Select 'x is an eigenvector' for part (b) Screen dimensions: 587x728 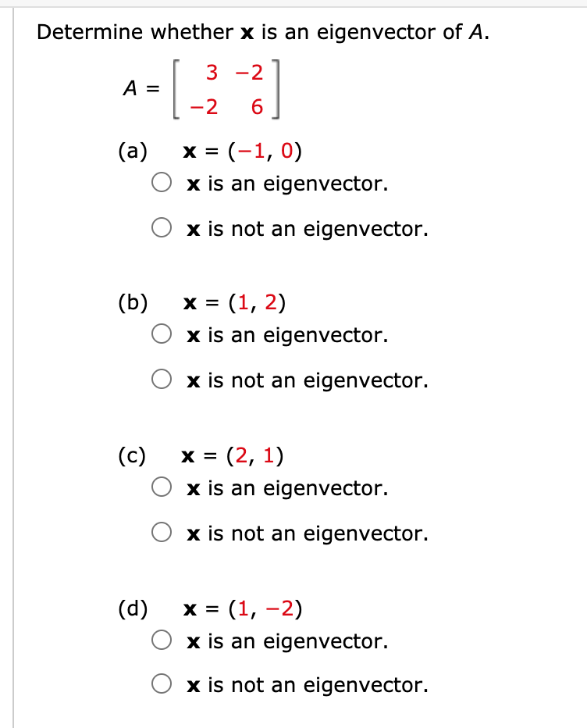pos(162,334)
